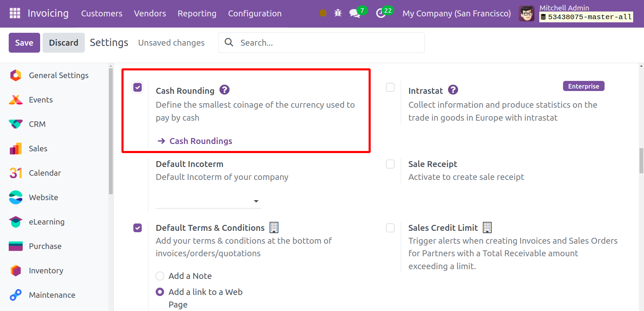Select the Add a Note radio option
This screenshot has height=311, width=644.
(x=160, y=276)
